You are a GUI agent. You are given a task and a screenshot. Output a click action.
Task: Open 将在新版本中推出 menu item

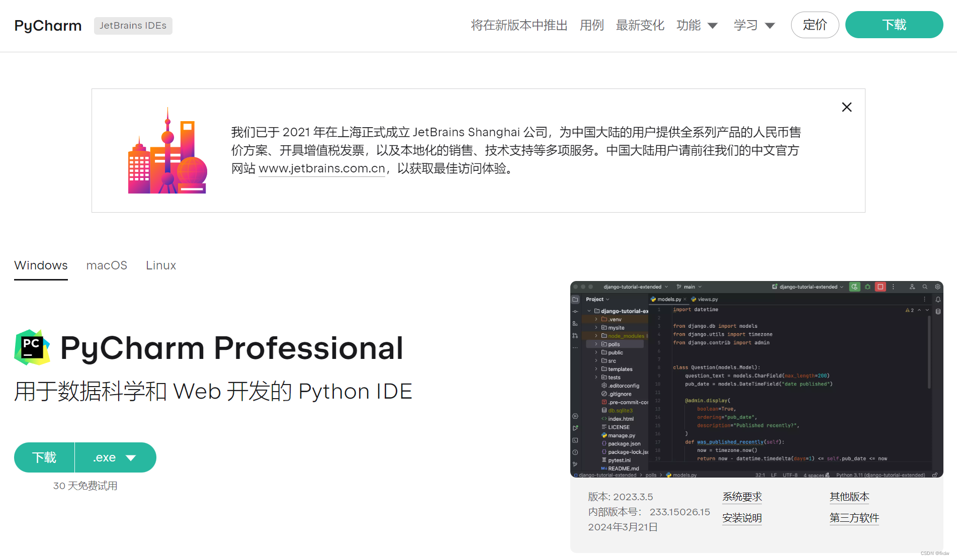click(519, 25)
